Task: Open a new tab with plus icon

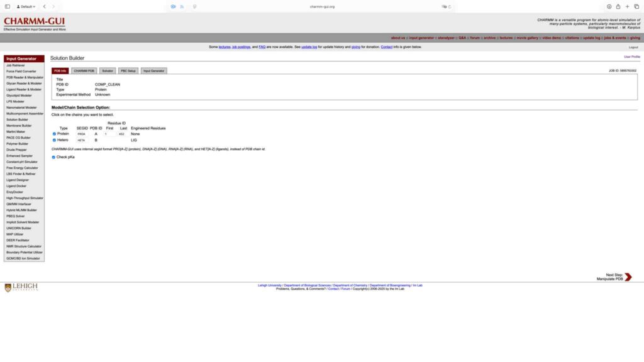Action: point(627,6)
